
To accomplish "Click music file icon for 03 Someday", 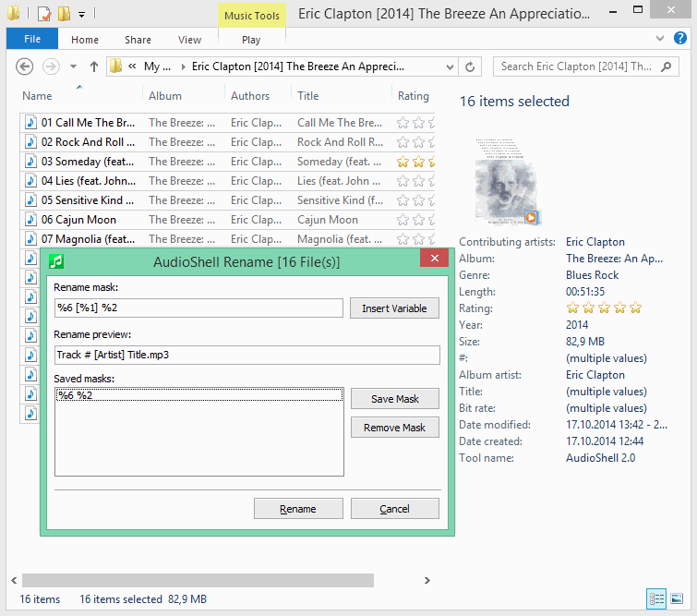I will 30,161.
